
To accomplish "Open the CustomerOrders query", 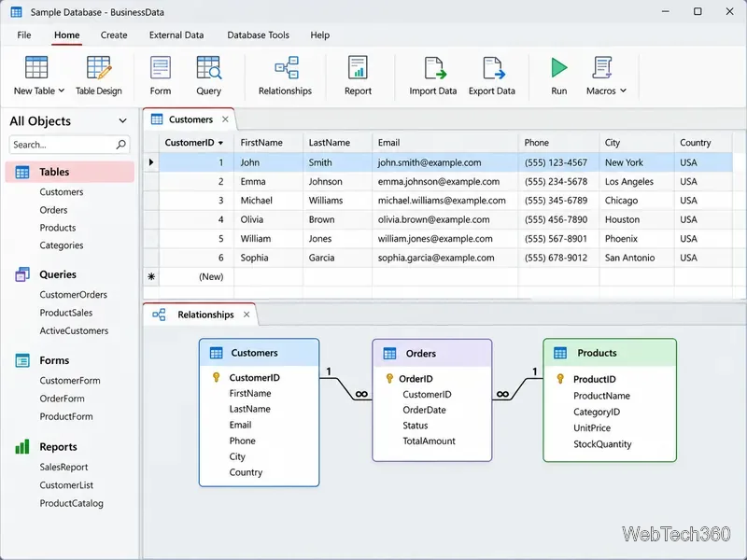I will 74,295.
